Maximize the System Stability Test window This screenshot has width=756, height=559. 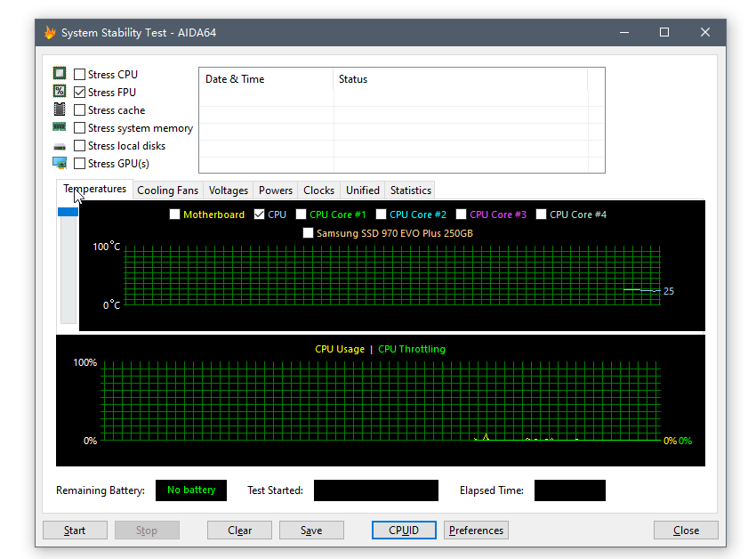(x=664, y=32)
